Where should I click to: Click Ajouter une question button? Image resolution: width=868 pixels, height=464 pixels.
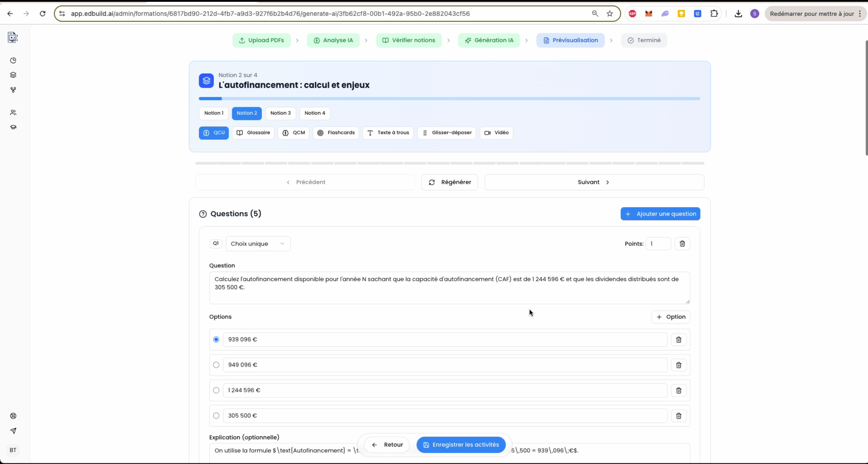[660, 214]
